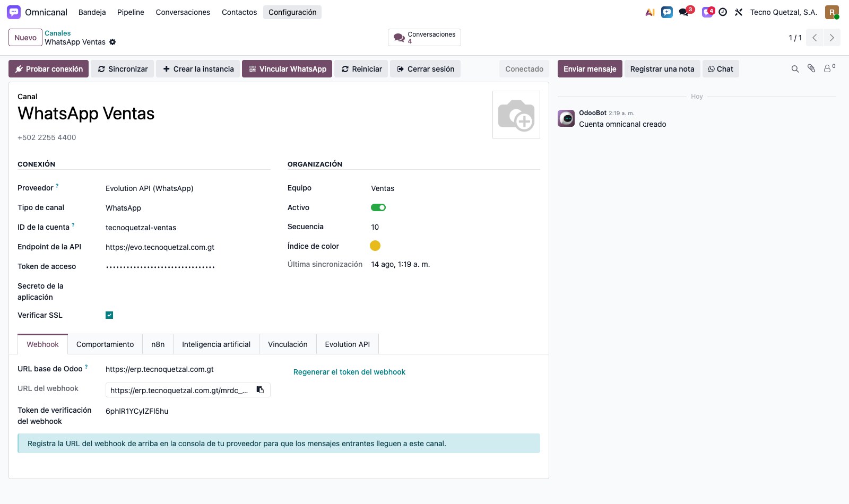
Task: Open messages icon with badge 3
Action: tap(686, 12)
